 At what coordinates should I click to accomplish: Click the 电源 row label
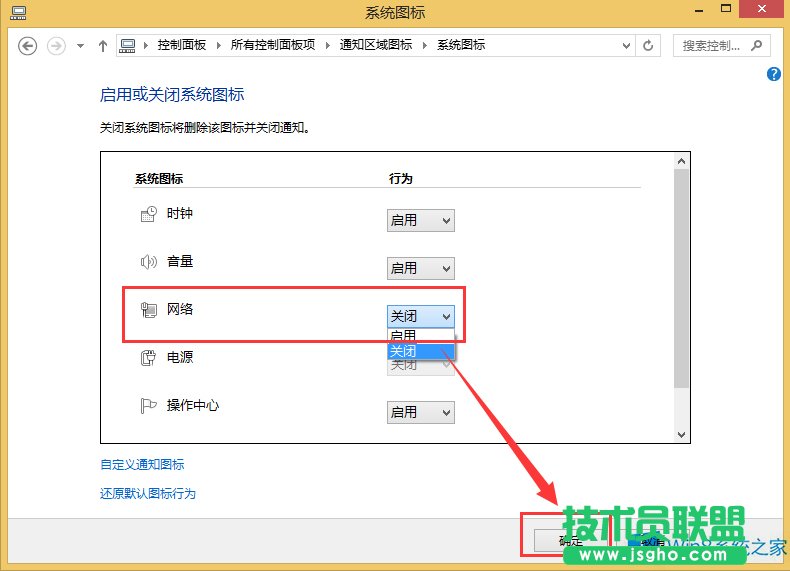point(180,357)
